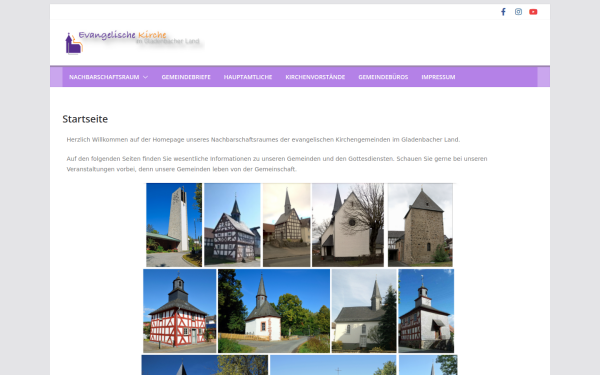600x375 pixels.
Task: Click the 'Auf den folgenden Seiten' paragraph
Action: [x=277, y=164]
